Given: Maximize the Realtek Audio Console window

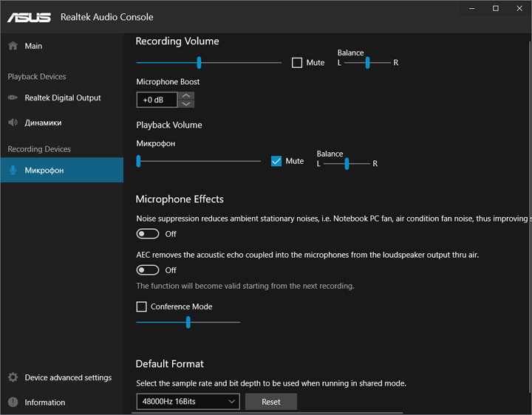Looking at the screenshot, I should [496, 8].
